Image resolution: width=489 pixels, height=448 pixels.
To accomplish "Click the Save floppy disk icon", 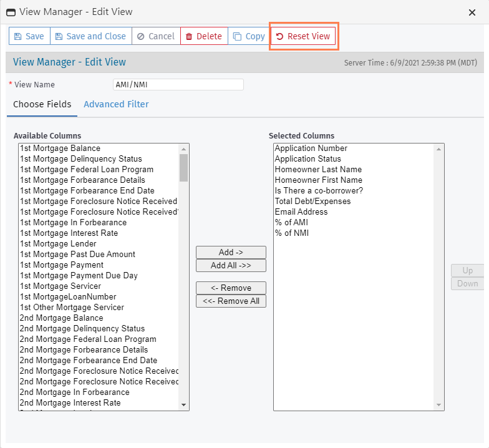I will click(17, 36).
